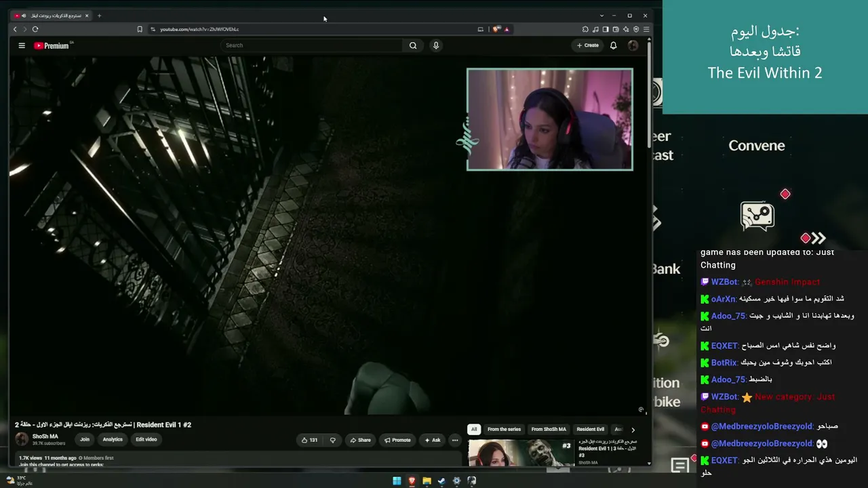Click the oArXn chat username
868x488 pixels.
tap(724, 299)
